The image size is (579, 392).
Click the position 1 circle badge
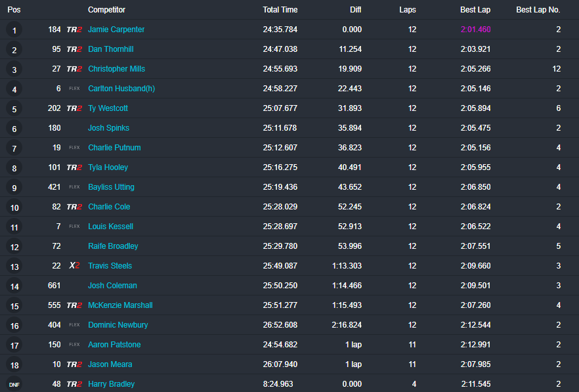pos(14,30)
